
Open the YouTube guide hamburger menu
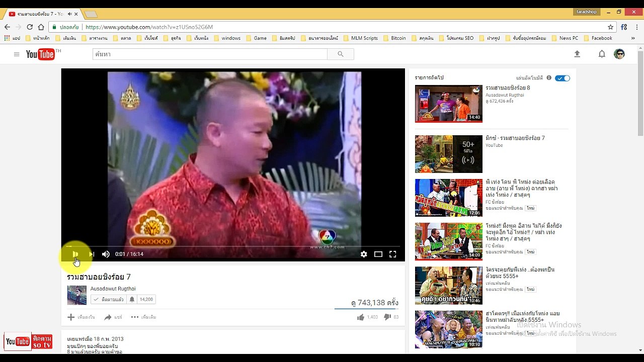point(17,54)
